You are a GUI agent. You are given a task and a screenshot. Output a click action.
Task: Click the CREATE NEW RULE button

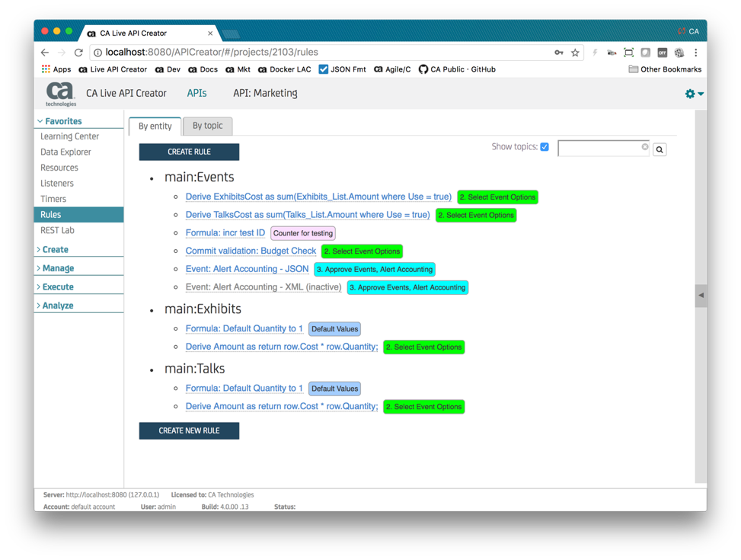[x=189, y=431]
